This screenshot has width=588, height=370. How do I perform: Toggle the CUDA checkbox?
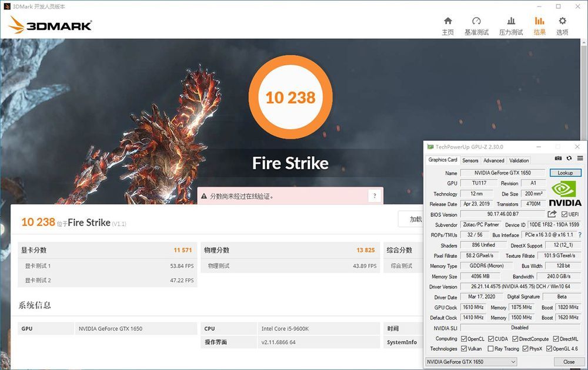tap(491, 339)
